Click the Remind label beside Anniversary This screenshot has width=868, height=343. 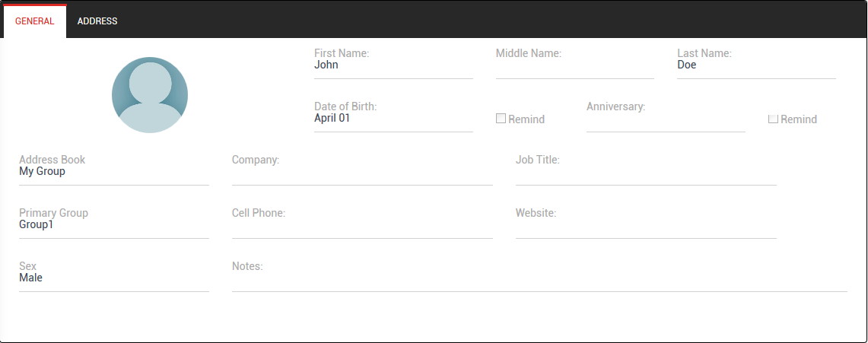point(799,119)
